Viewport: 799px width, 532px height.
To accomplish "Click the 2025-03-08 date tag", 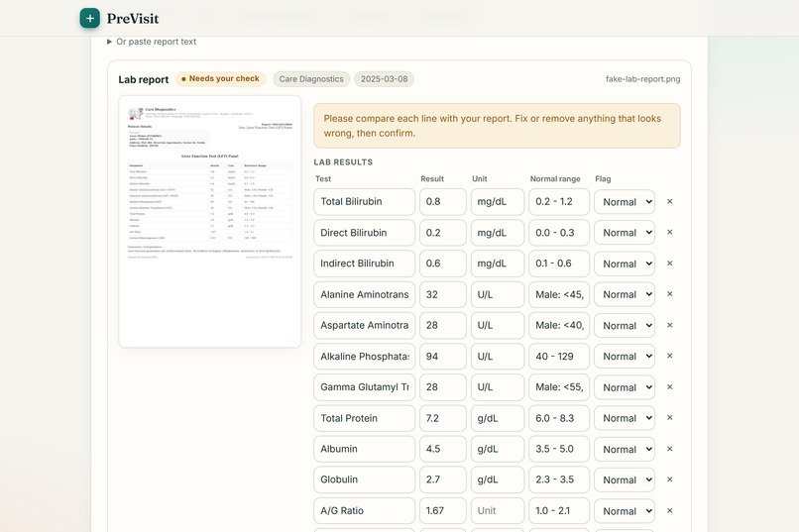I will pyautogui.click(x=385, y=79).
